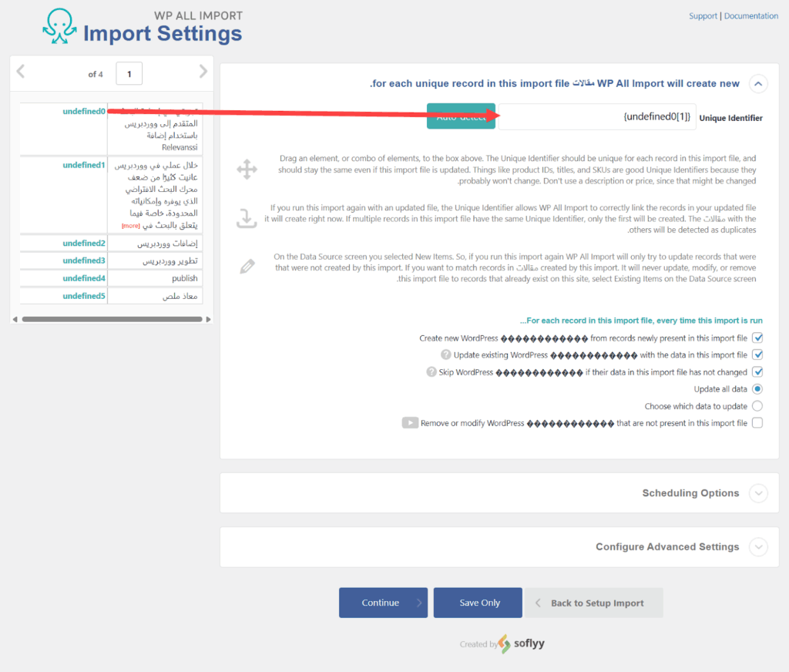The width and height of the screenshot is (789, 672).
Task: Open the Support link
Action: (x=703, y=16)
